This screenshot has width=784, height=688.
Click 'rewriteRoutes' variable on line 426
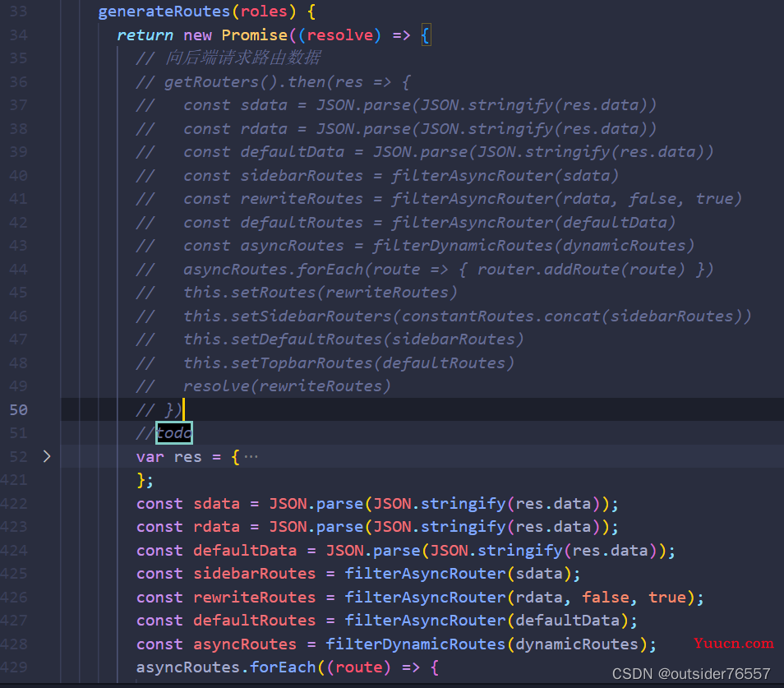255,597
